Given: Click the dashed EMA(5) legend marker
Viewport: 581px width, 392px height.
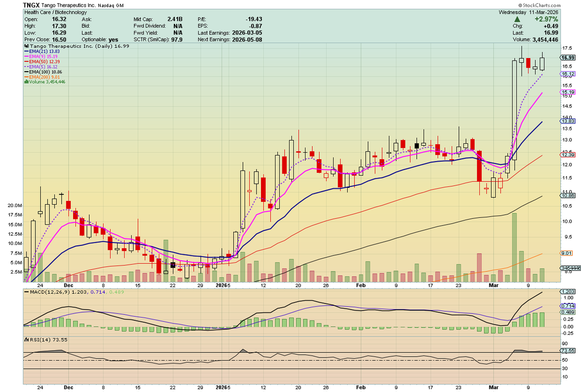Looking at the screenshot, I should (27, 66).
